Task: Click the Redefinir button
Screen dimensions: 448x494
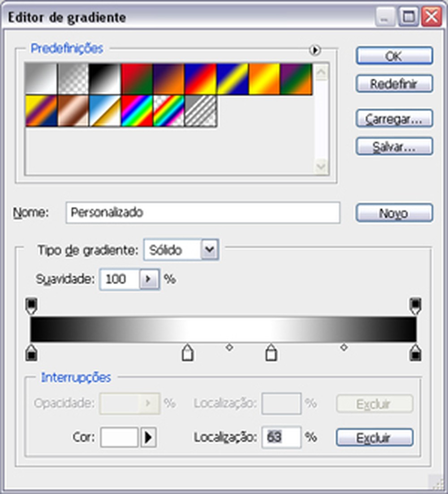Action: pos(394,84)
